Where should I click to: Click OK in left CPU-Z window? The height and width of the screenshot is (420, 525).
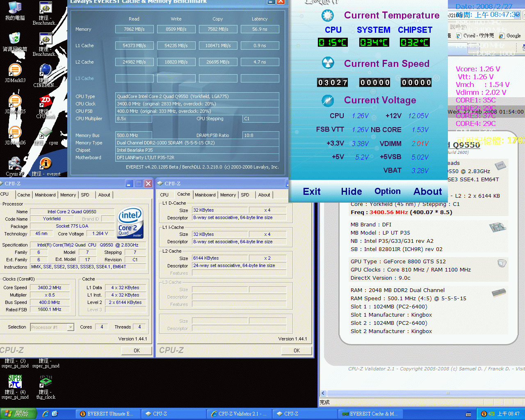coord(137,351)
